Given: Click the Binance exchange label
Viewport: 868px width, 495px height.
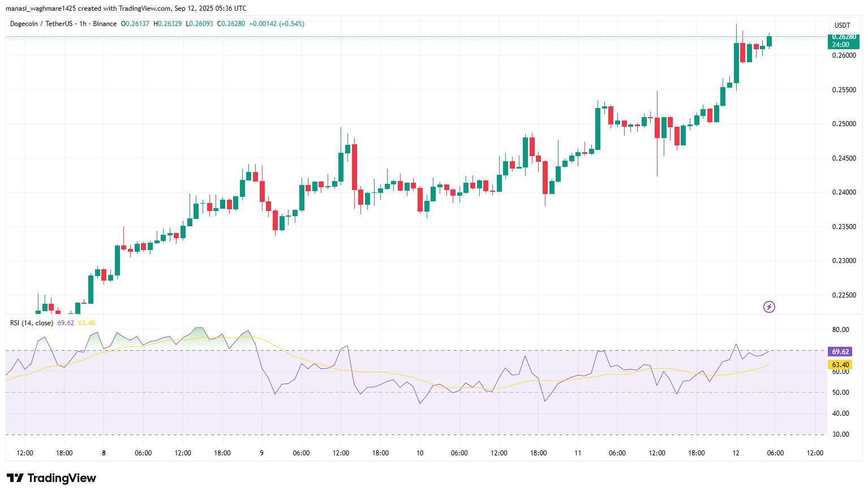Looking at the screenshot, I should pos(105,24).
